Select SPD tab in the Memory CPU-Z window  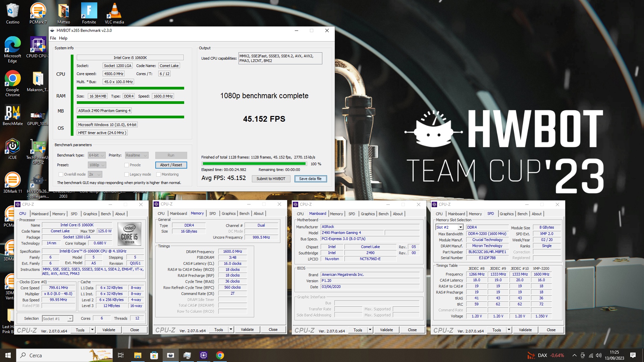[213, 214]
